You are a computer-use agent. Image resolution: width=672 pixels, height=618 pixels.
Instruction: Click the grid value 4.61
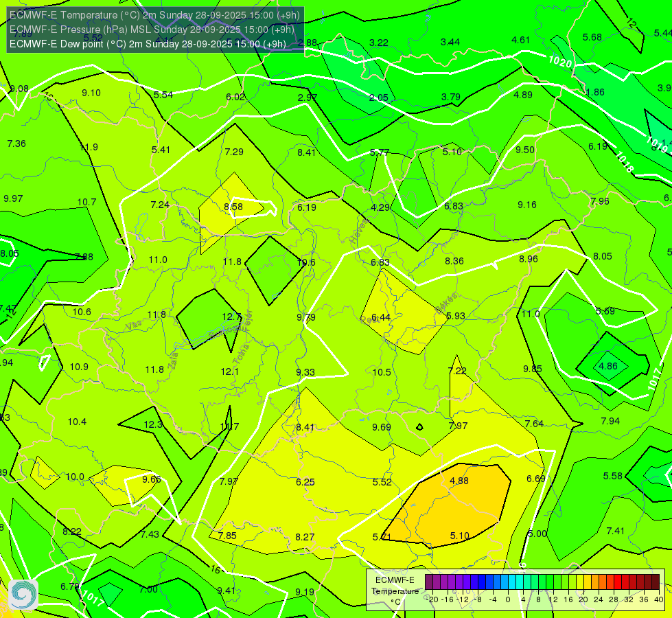pyautogui.click(x=521, y=41)
